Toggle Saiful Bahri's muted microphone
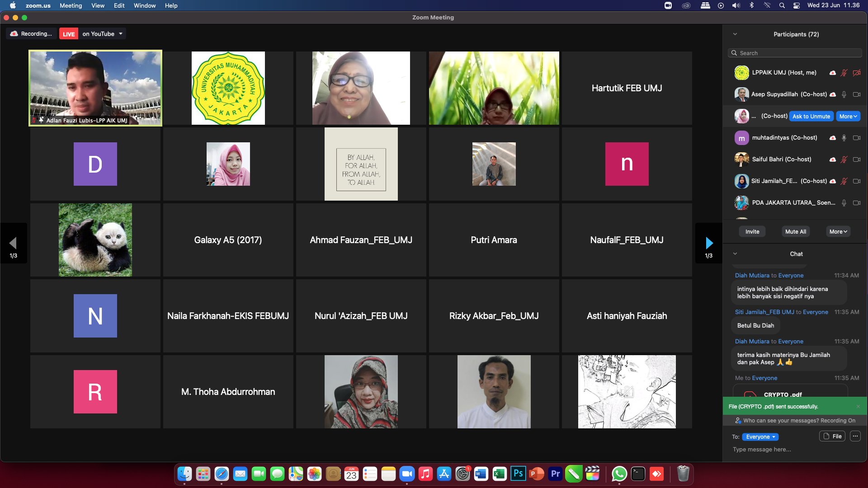Viewport: 868px width, 488px height. tap(844, 160)
